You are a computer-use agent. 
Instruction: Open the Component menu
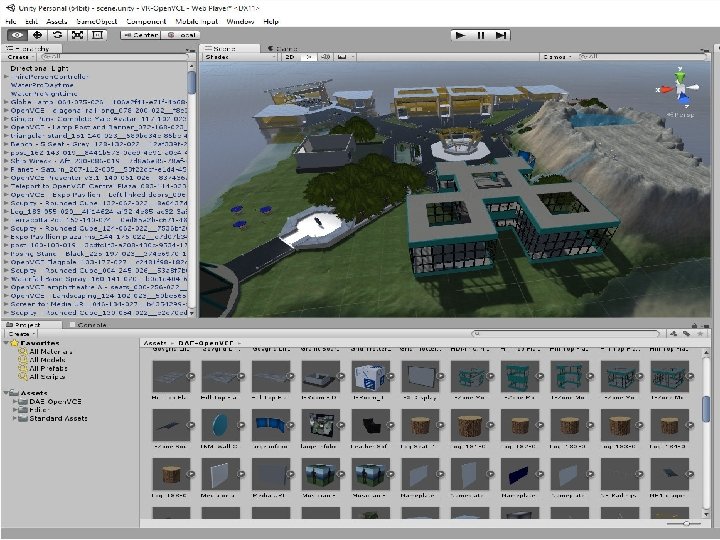point(146,21)
